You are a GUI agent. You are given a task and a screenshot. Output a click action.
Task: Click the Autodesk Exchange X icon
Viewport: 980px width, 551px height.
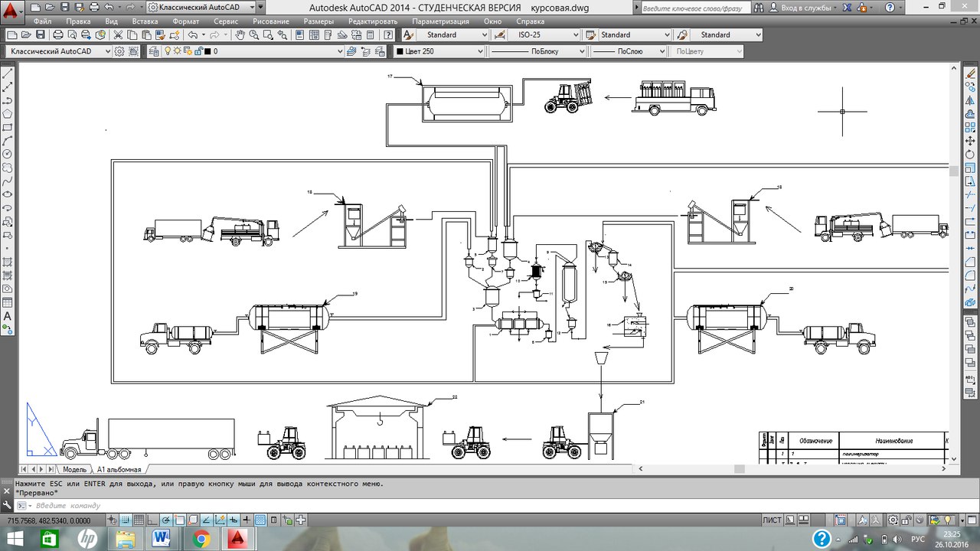[848, 7]
